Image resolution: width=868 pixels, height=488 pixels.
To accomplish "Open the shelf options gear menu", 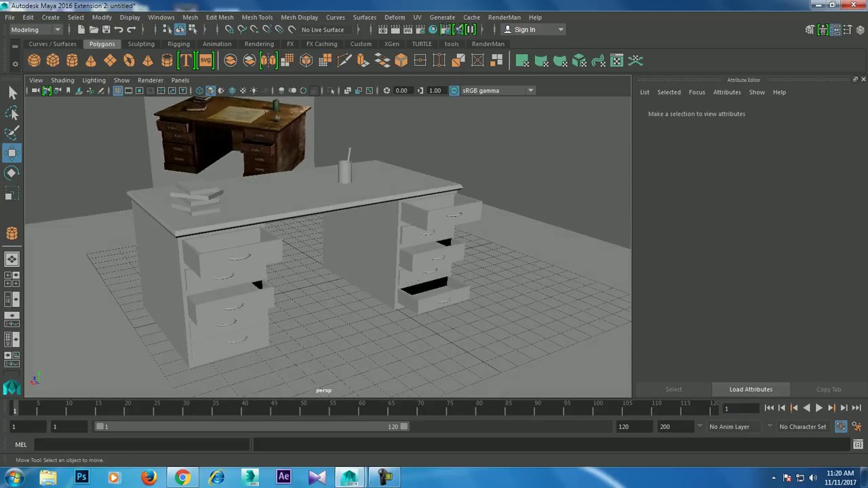I will tap(15, 64).
